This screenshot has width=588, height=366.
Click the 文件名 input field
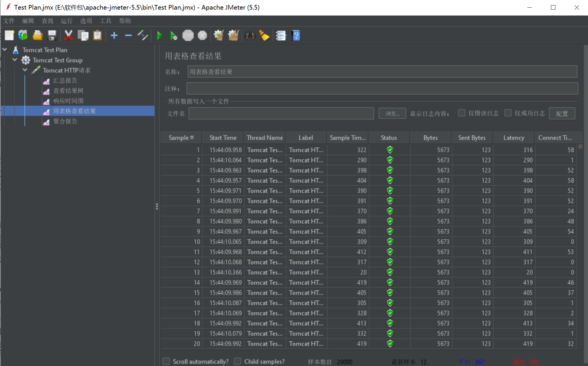pos(281,113)
